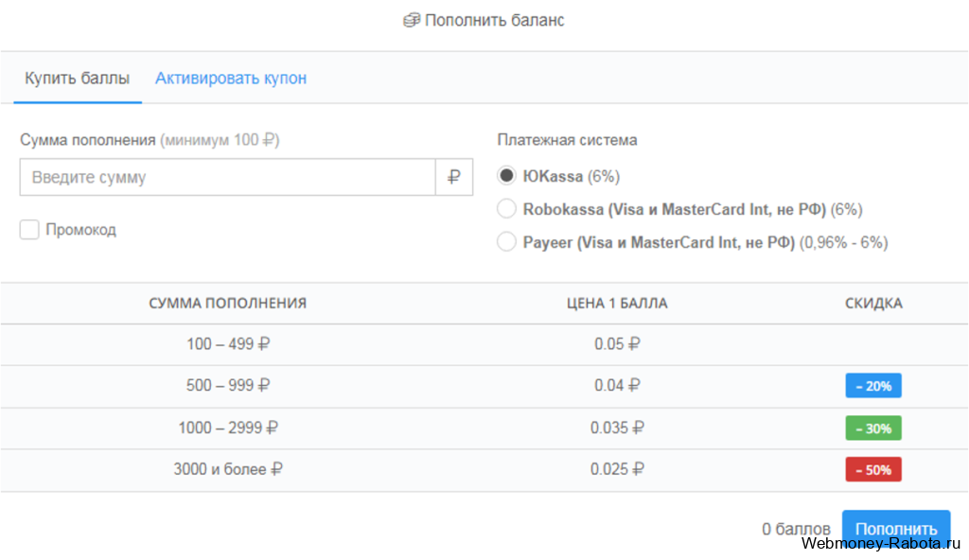Choose Robokassa as the payment system
This screenshot has width=969, height=560.
(x=506, y=209)
